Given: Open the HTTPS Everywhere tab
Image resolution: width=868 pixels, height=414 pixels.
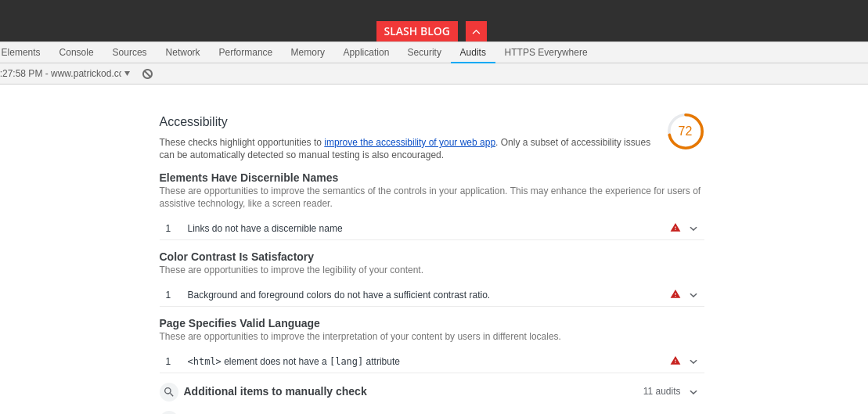Looking at the screenshot, I should 546,52.
